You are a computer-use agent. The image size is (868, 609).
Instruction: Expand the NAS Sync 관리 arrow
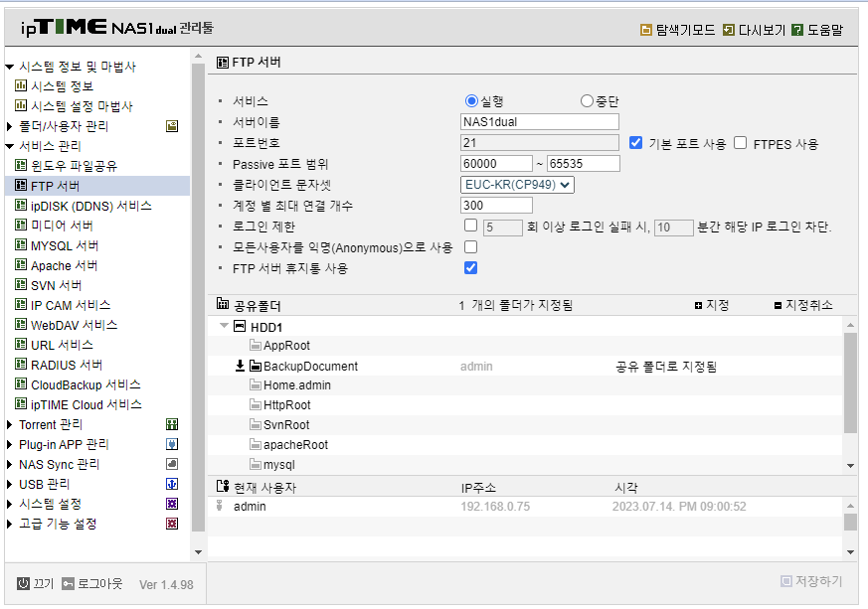(x=9, y=464)
